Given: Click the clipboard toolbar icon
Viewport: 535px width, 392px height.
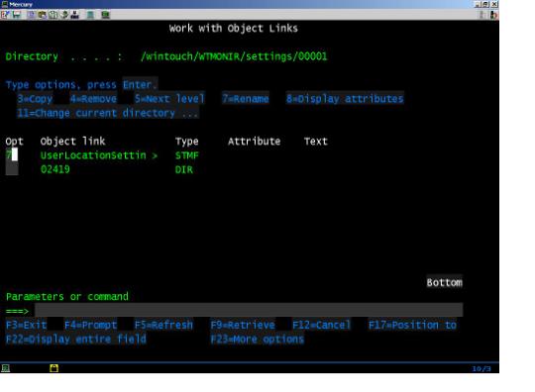Looking at the screenshot, I should click(x=53, y=15).
